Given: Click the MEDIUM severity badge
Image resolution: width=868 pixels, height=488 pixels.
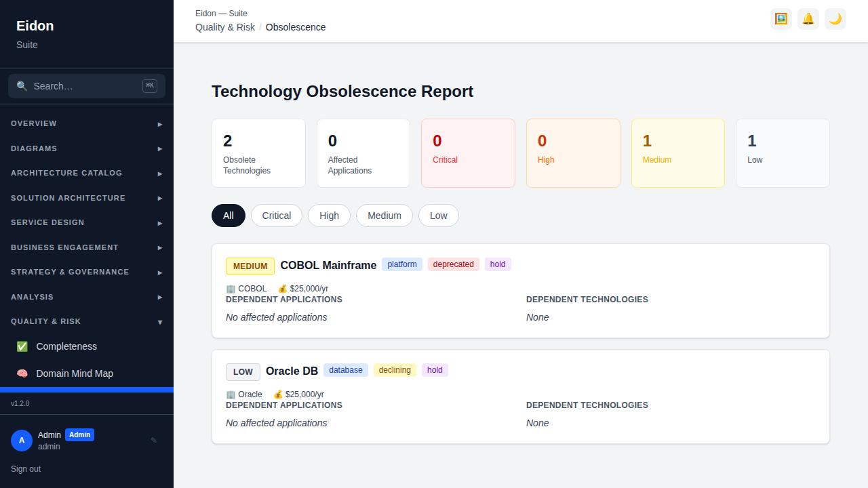Looking at the screenshot, I should [250, 266].
